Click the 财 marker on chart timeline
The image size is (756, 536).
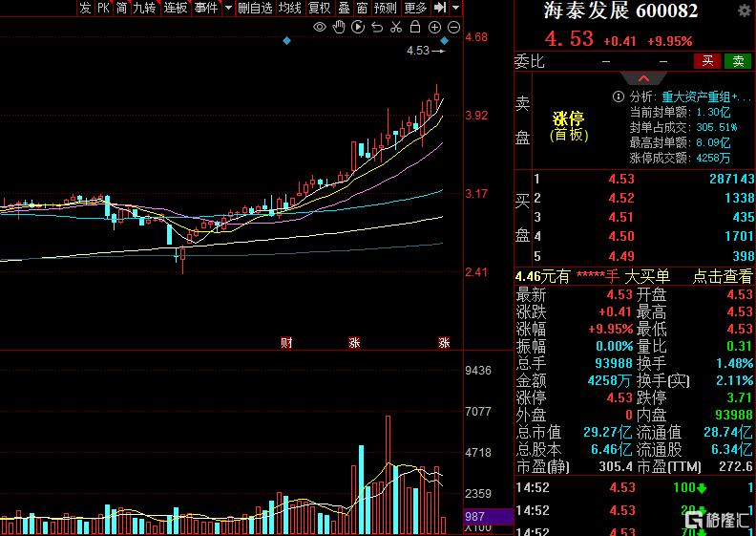[287, 343]
